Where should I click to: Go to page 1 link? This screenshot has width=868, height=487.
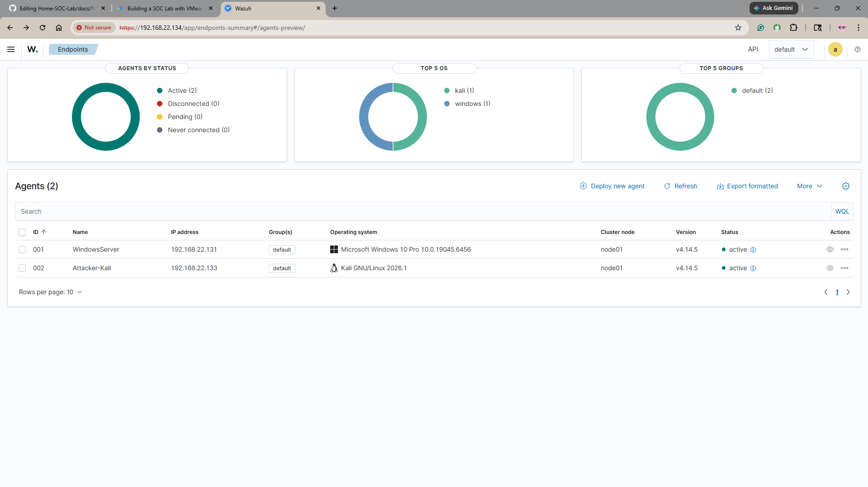coord(837,292)
